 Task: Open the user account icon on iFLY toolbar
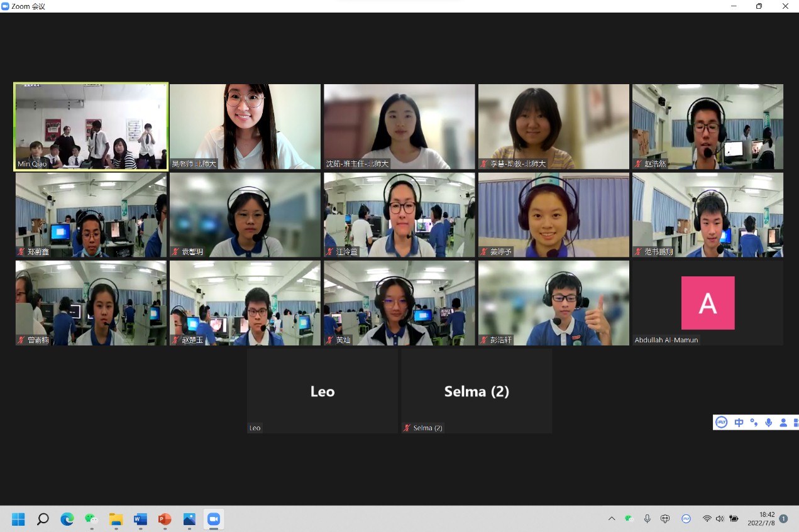783,423
